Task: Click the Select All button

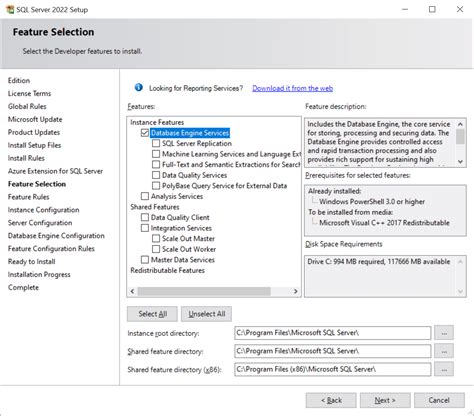Action: click(152, 314)
